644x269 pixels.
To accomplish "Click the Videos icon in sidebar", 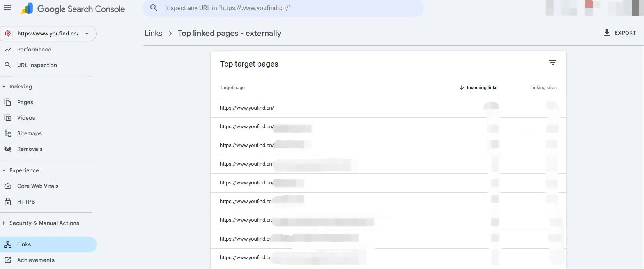I will (8, 118).
